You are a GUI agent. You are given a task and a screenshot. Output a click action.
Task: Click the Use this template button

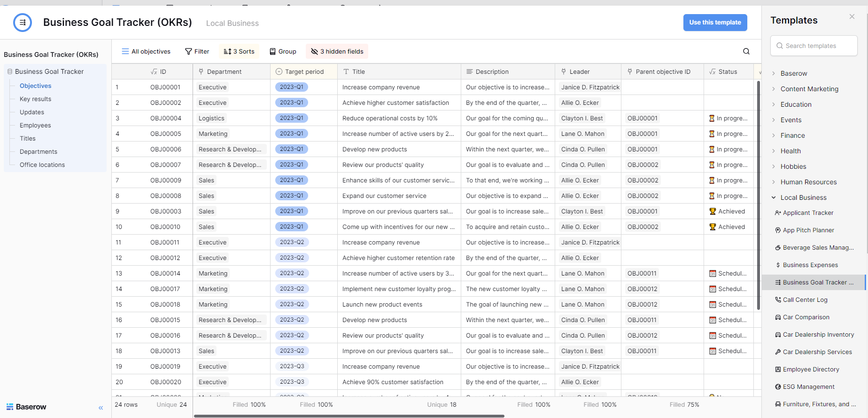click(x=714, y=23)
